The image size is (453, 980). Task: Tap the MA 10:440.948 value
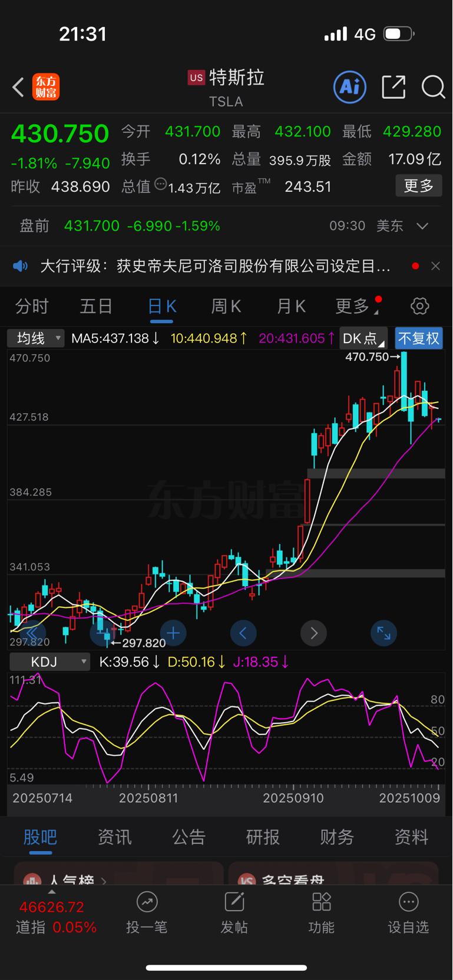(x=209, y=338)
